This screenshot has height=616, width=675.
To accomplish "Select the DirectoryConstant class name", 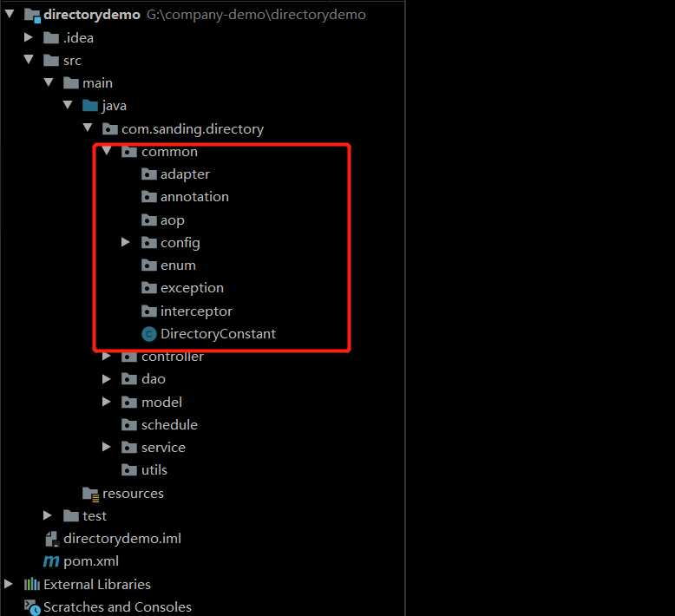I will coord(218,334).
